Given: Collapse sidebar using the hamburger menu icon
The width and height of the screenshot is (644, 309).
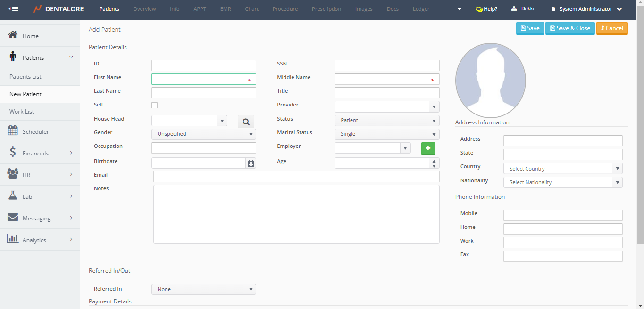Looking at the screenshot, I should pos(14,9).
